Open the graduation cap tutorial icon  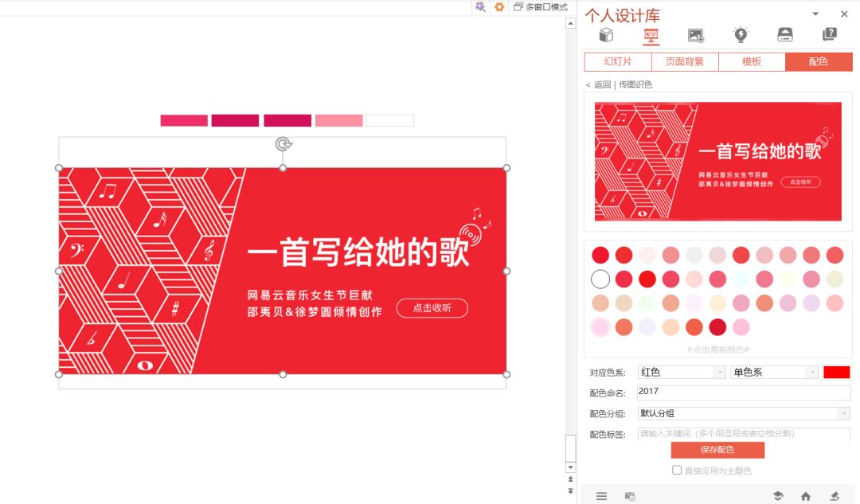778,496
